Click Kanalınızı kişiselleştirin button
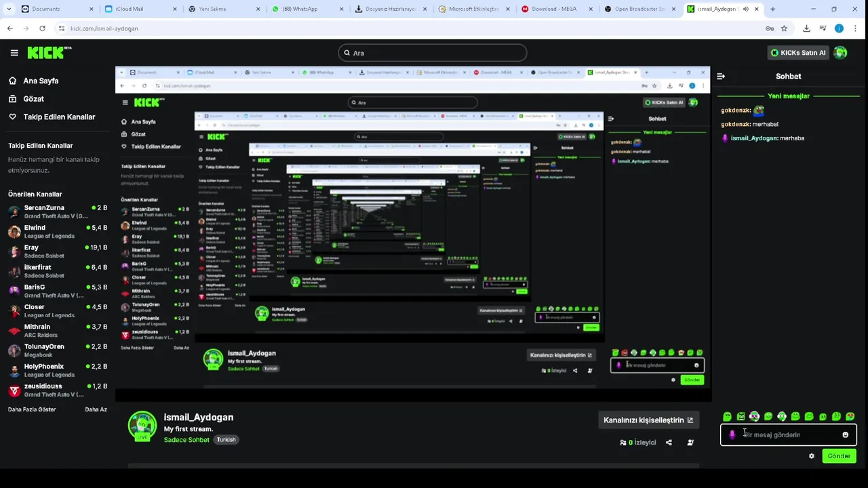Viewport: 868px width, 488px height. [648, 420]
